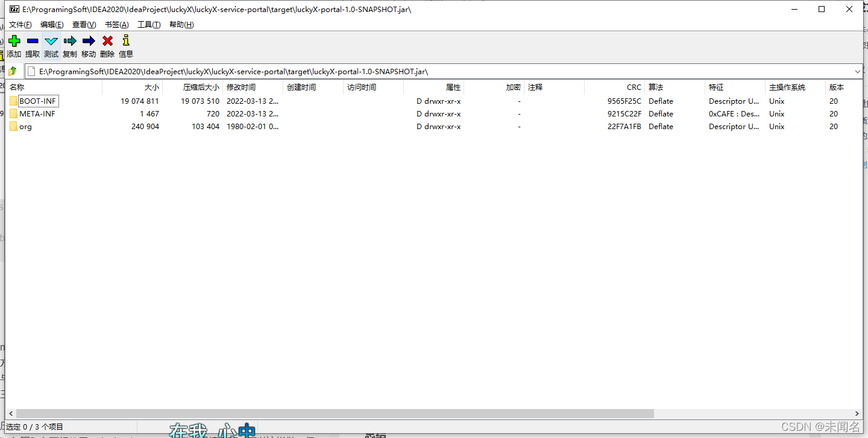Sort by 访问时间 column header
This screenshot has width=868, height=438.
[373, 87]
